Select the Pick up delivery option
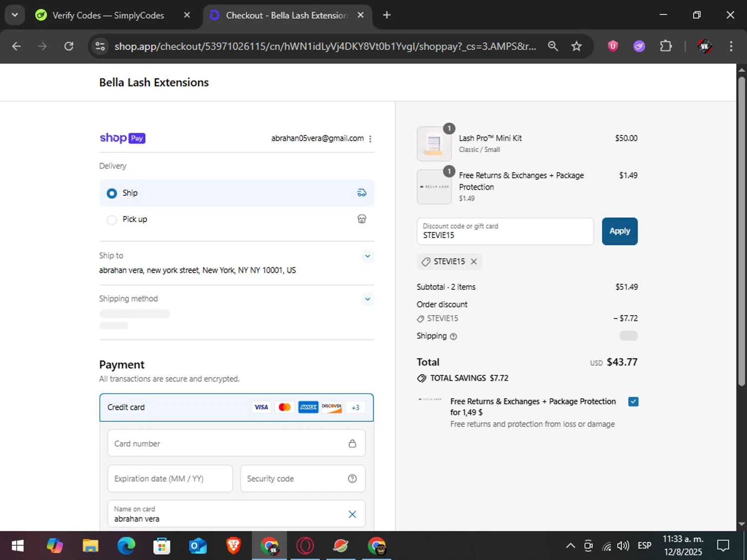 tap(237, 219)
